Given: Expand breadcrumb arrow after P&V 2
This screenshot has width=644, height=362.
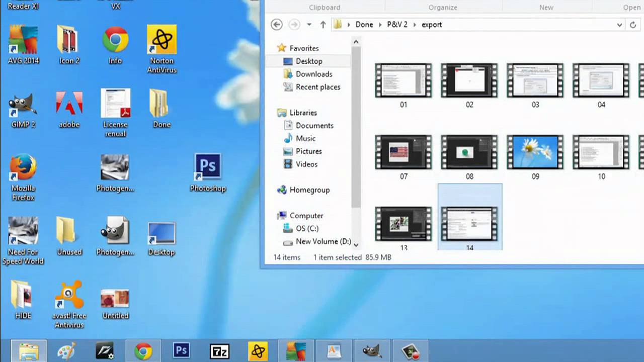Looking at the screenshot, I should (x=415, y=25).
